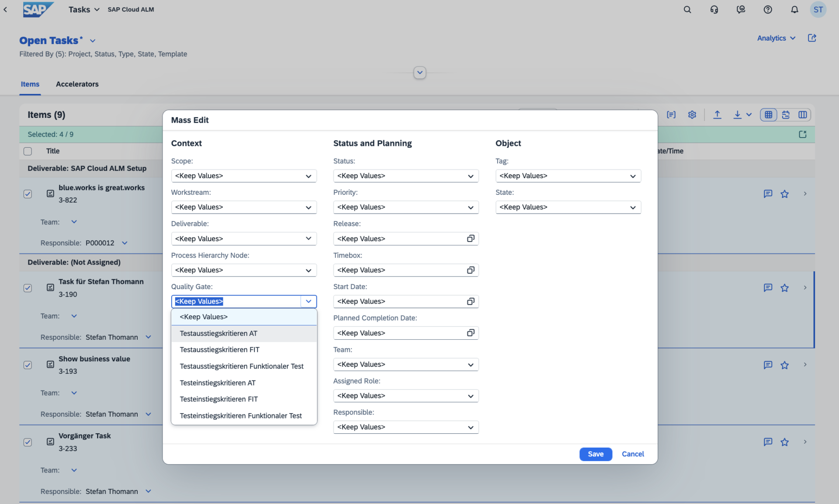
Task: Click the table settings gear icon
Action: pos(692,115)
